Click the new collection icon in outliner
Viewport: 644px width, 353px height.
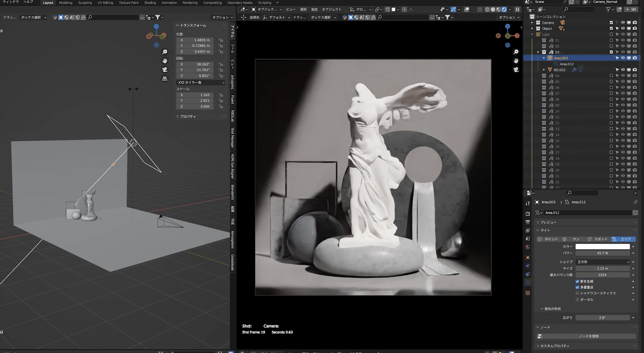pyautogui.click(x=619, y=9)
